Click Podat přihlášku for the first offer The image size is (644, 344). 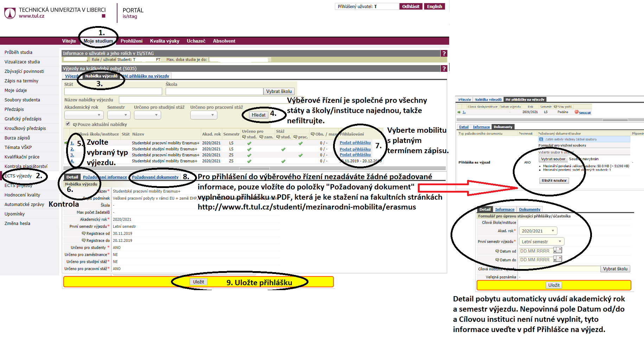[355, 143]
